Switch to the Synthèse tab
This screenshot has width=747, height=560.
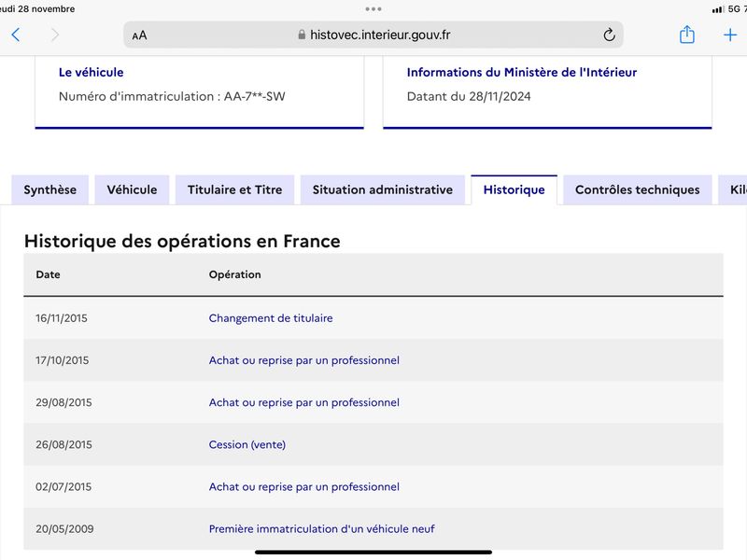(x=50, y=189)
